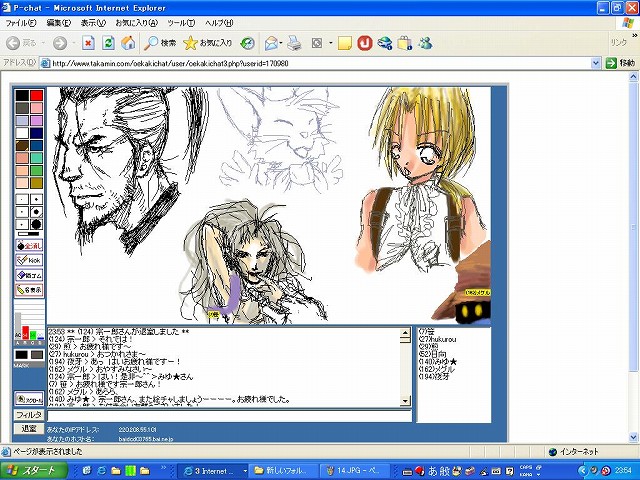
Task: Print the page using the printer icon
Action: point(294,43)
